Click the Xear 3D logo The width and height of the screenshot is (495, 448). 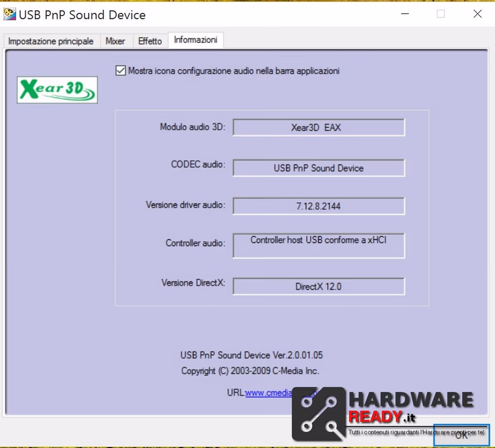pyautogui.click(x=57, y=90)
